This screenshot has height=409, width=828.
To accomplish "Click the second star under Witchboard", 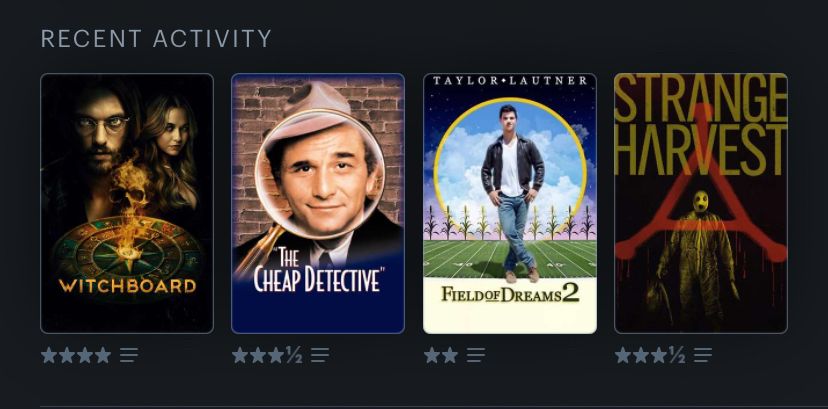I will (x=67, y=355).
